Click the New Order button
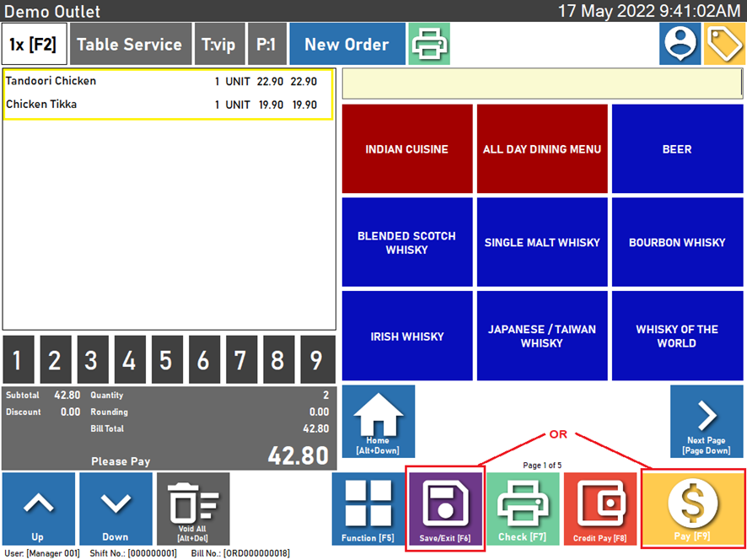This screenshot has width=747, height=560. 347,45
